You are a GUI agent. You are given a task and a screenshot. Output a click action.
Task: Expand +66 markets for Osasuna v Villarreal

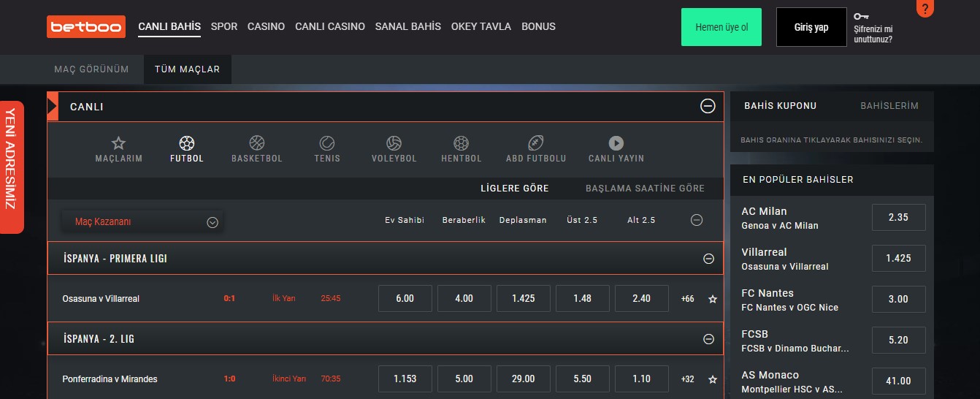687,299
